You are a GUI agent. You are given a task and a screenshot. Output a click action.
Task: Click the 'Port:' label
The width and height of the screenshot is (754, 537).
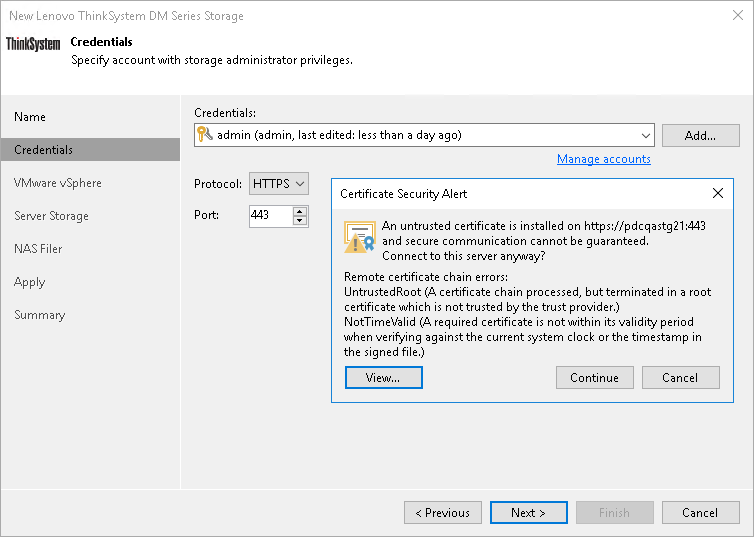coord(206,215)
